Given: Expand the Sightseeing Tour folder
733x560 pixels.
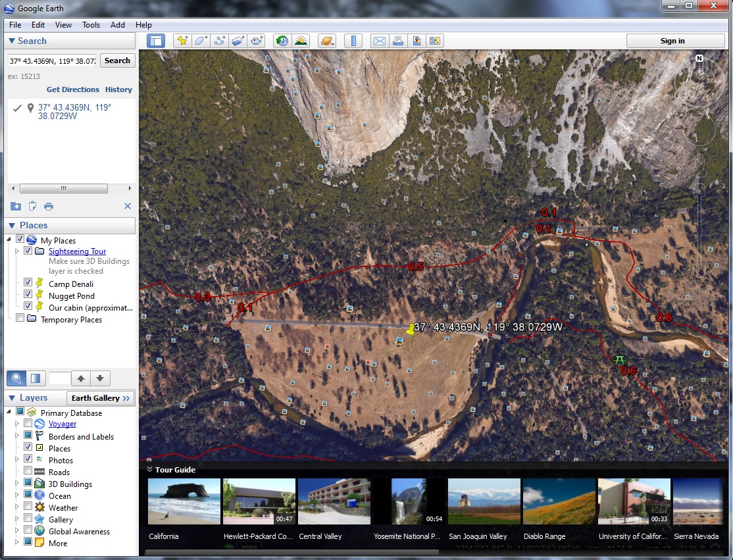Looking at the screenshot, I should (x=17, y=251).
